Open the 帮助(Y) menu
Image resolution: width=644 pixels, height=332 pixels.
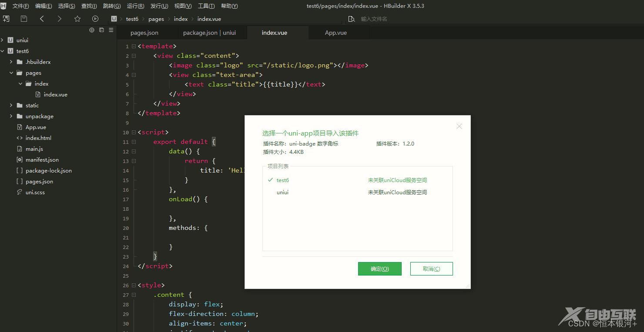point(229,6)
